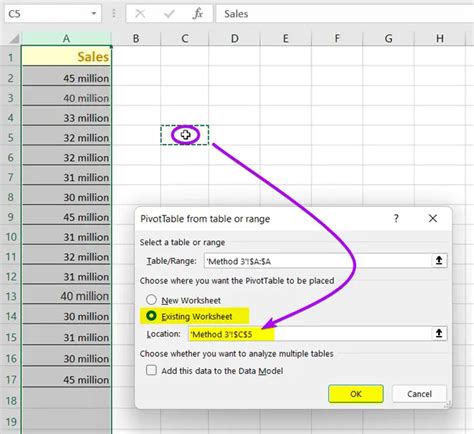Click the Select All corner triangle
Screen dimensions: 474x434
[13, 39]
